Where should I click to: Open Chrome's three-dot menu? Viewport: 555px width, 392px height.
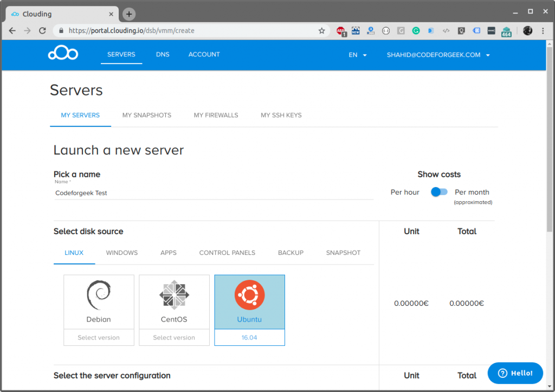click(x=544, y=31)
